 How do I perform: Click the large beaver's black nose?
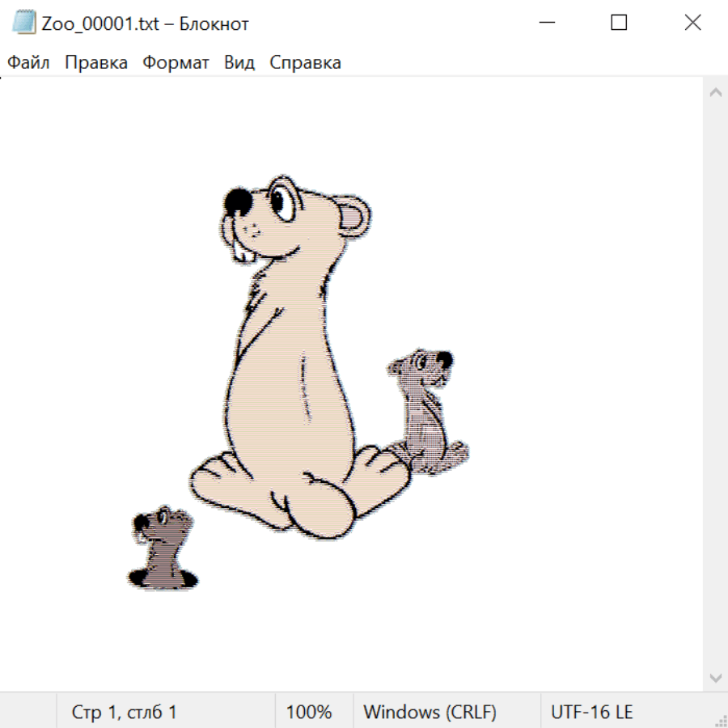coord(238,202)
